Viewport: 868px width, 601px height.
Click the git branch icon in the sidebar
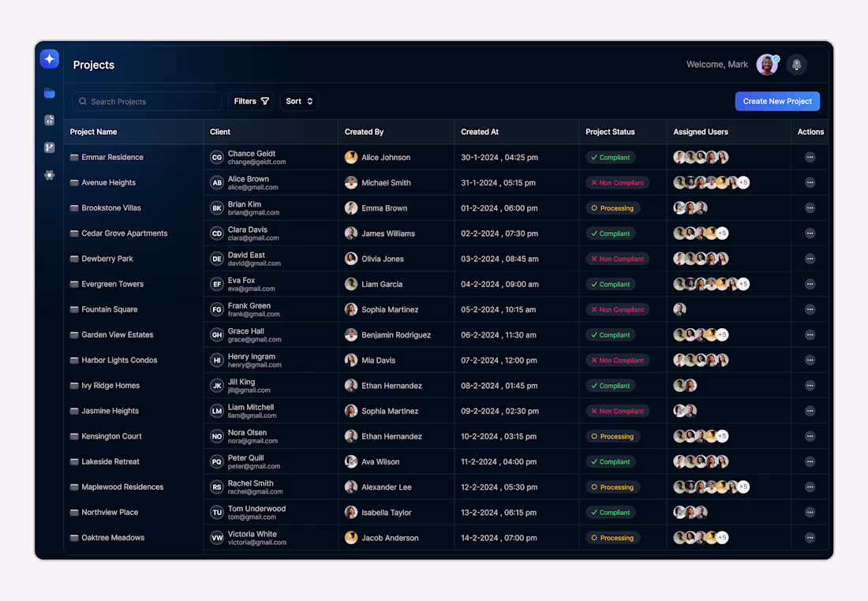(50, 147)
